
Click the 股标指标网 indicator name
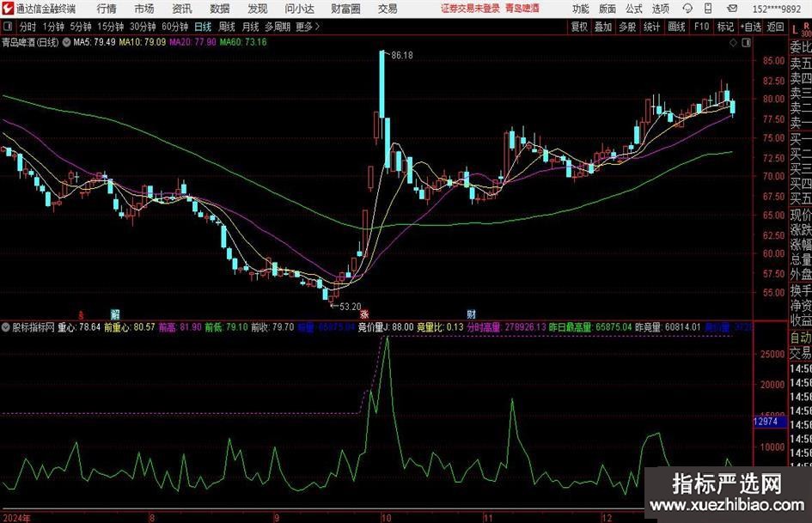(34, 327)
